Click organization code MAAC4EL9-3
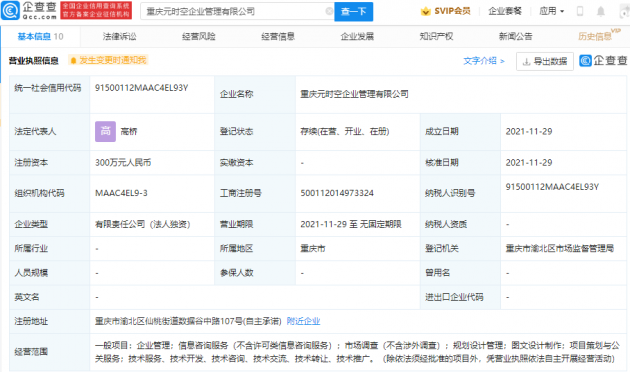Image resolution: width=630 pixels, height=372 pixels. (121, 193)
